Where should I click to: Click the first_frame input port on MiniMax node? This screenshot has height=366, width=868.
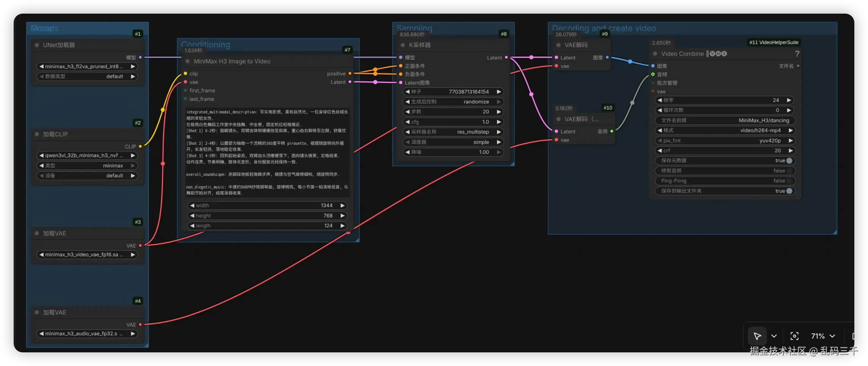click(185, 91)
